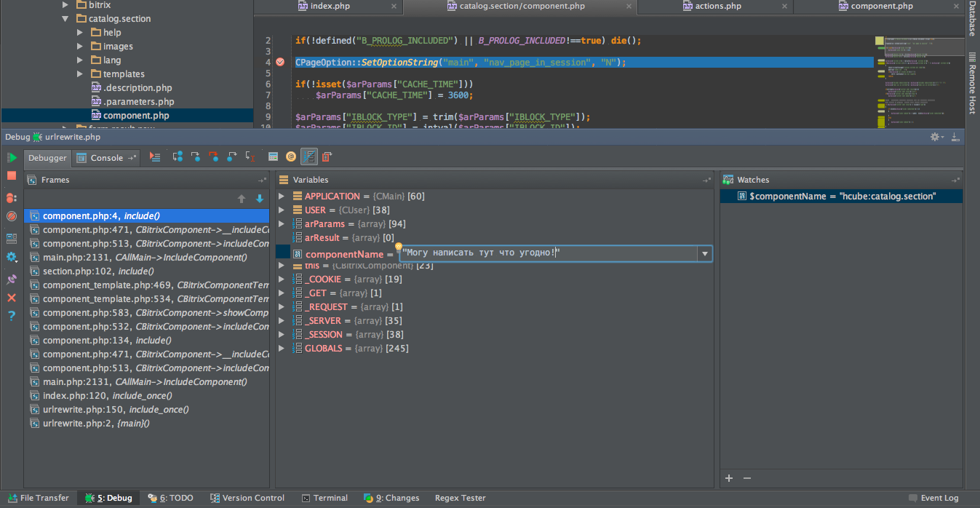This screenshot has height=508, width=980.
Task: Switch to the Console tab
Action: tap(106, 158)
